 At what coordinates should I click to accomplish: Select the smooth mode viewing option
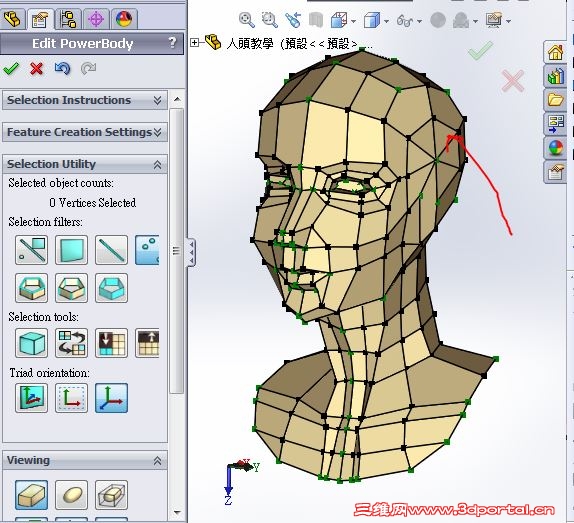tap(71, 495)
